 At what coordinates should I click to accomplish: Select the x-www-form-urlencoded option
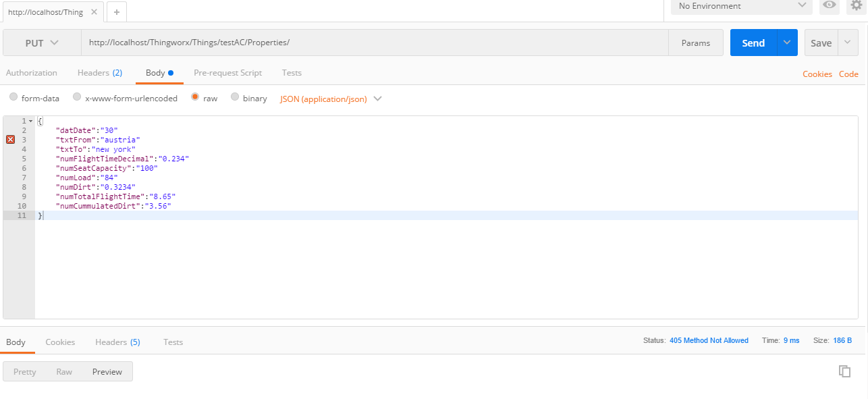coord(77,97)
